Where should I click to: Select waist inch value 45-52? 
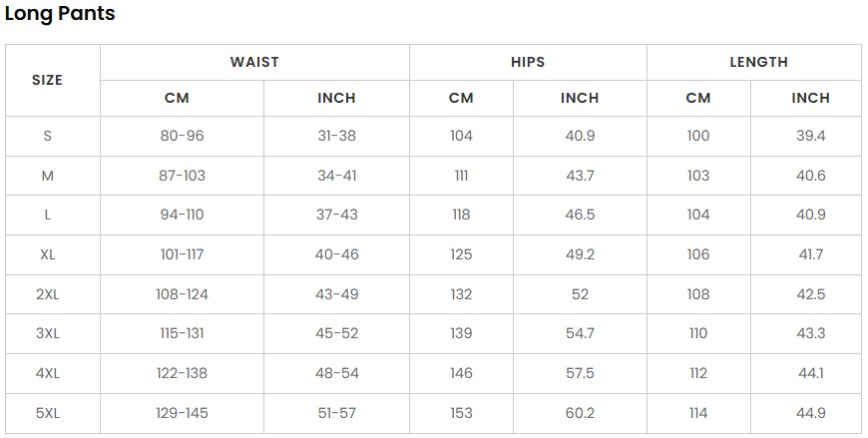pos(337,333)
